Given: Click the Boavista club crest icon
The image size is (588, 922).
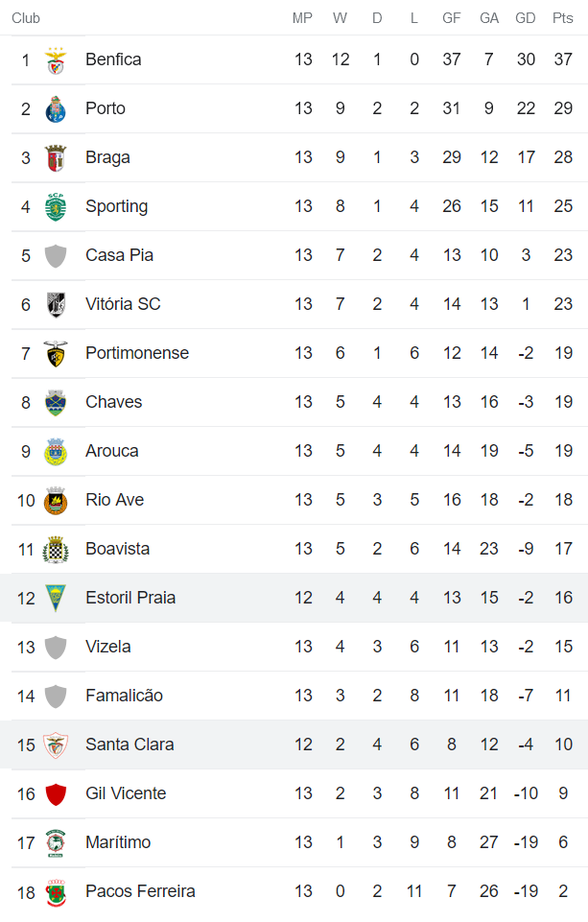Looking at the screenshot, I should (x=56, y=550).
